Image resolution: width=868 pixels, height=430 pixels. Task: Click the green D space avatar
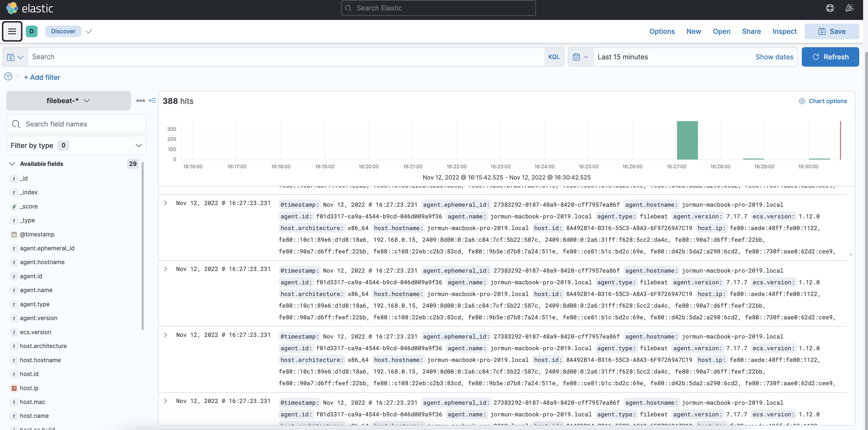(32, 31)
